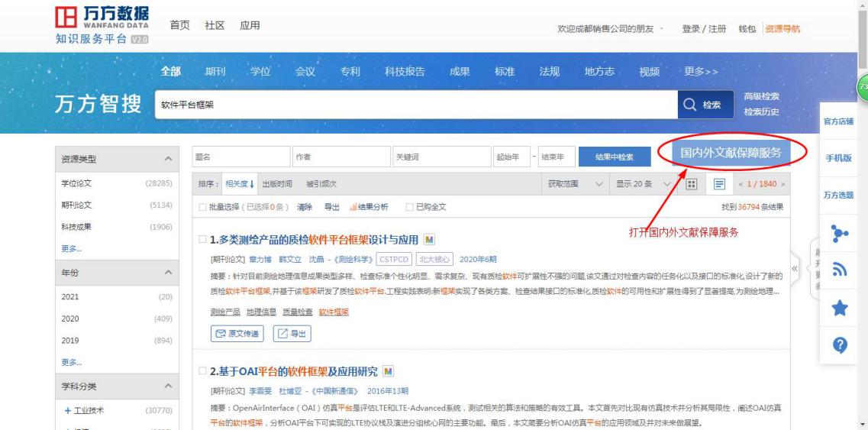Image resolution: width=868 pixels, height=430 pixels.
Task: Select the 专利 search tab
Action: coord(350,72)
